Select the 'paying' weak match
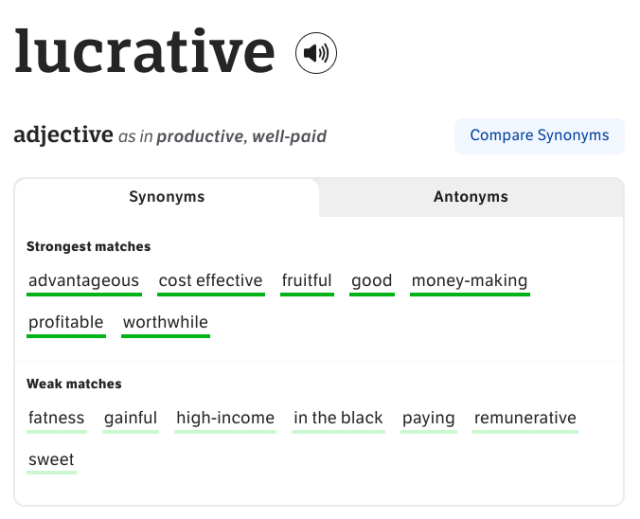 tap(429, 420)
